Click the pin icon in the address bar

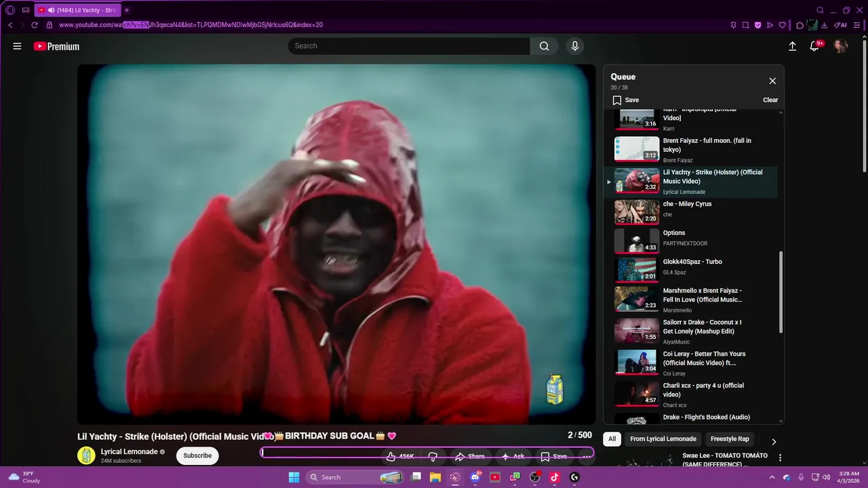pos(733,25)
